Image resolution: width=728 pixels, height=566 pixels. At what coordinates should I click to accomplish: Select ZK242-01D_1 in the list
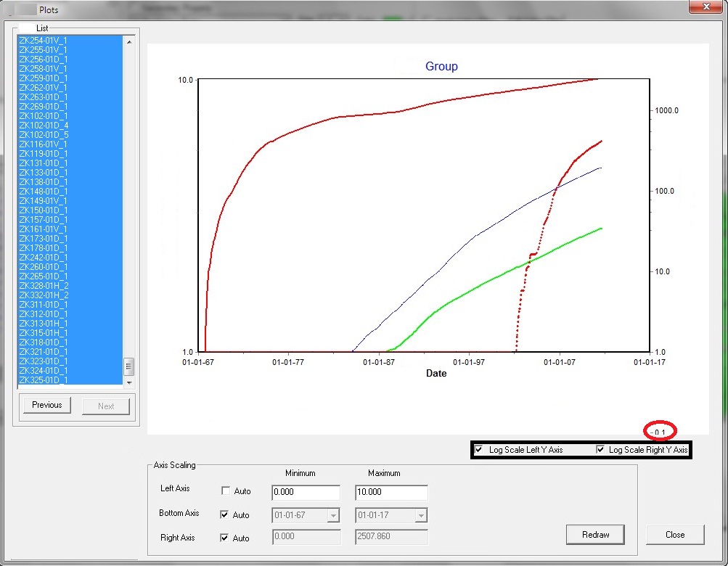(70, 257)
